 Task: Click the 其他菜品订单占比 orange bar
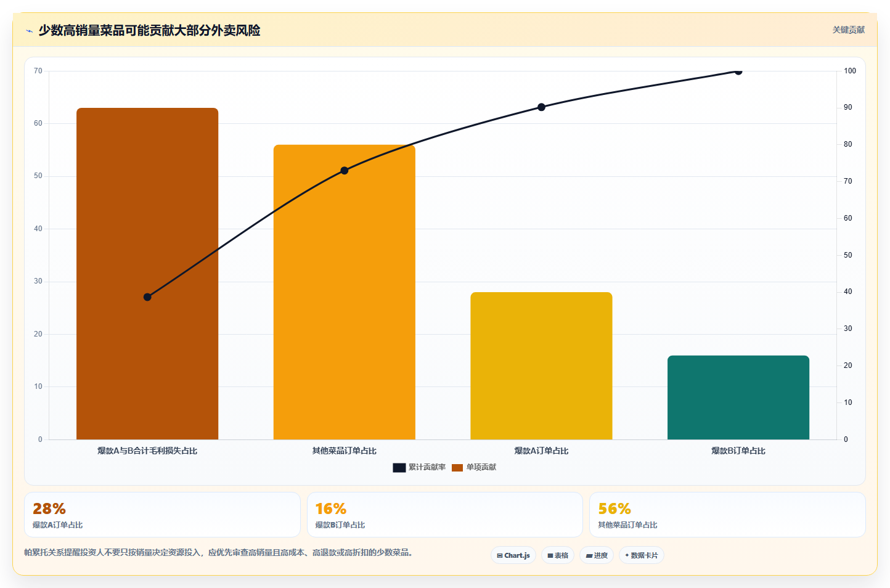(345, 292)
